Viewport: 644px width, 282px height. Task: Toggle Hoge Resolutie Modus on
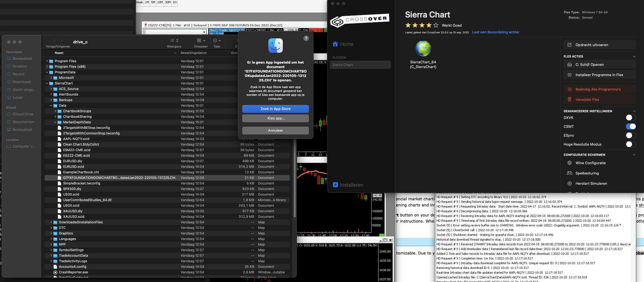click(631, 144)
